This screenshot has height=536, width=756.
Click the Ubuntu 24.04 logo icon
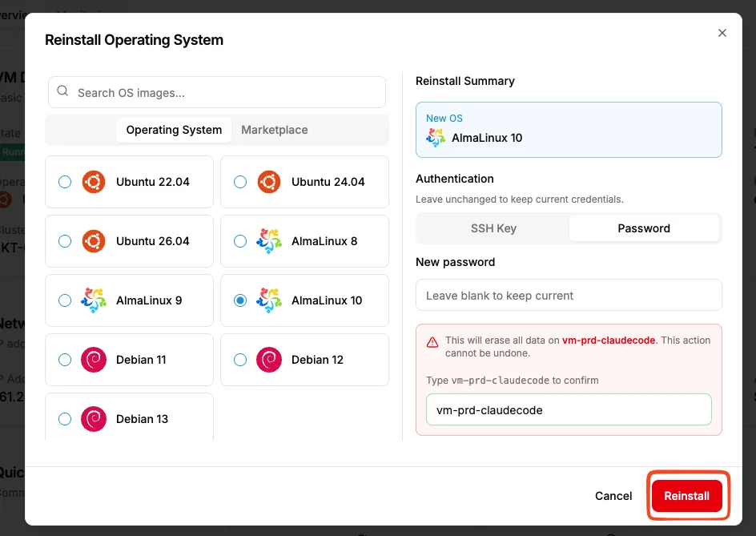(x=269, y=182)
